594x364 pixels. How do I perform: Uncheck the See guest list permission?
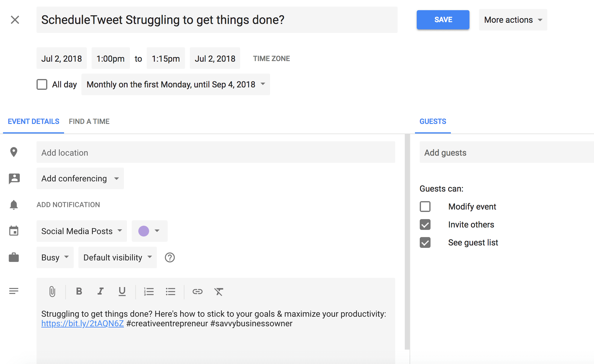(425, 242)
